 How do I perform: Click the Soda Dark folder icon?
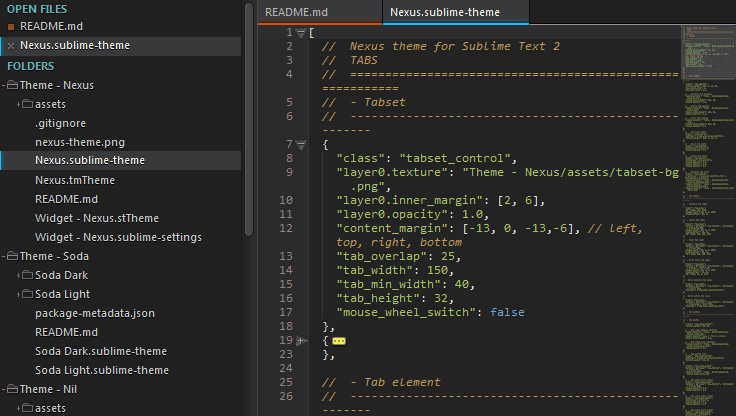(x=28, y=275)
